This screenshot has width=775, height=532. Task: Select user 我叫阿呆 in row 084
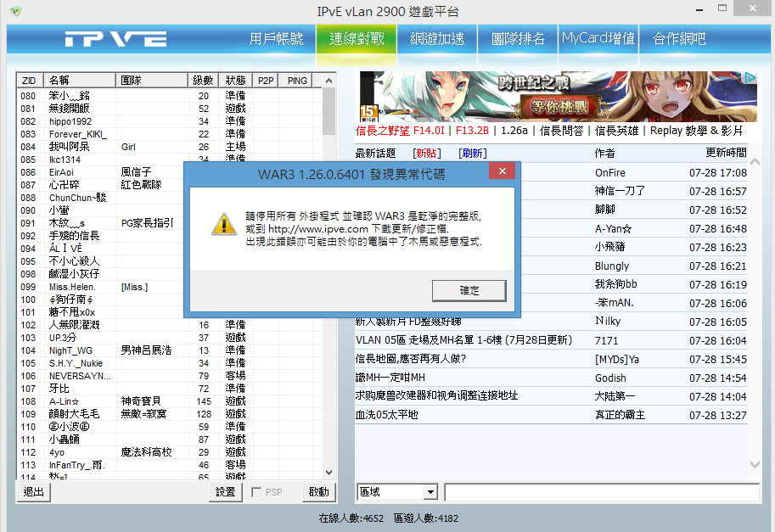(170, 147)
